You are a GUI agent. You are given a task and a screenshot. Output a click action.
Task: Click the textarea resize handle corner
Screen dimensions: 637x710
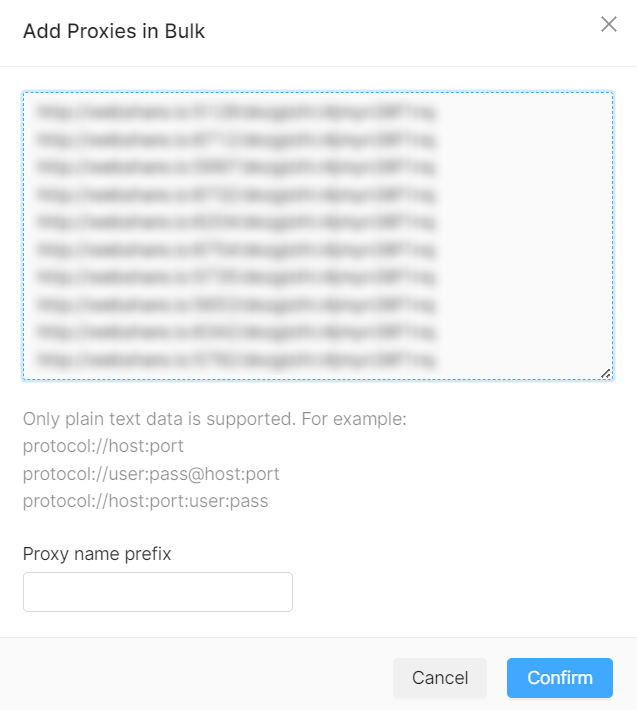(x=606, y=374)
